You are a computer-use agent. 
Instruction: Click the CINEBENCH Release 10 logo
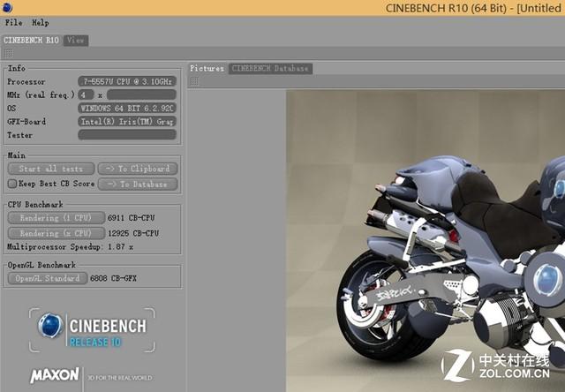click(x=92, y=329)
